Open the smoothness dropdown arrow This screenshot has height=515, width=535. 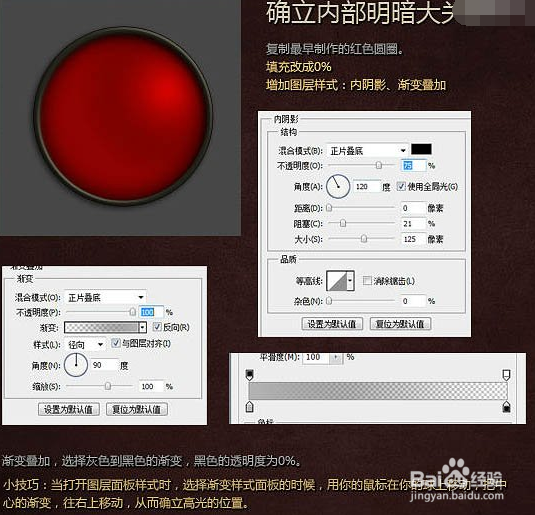click(336, 358)
